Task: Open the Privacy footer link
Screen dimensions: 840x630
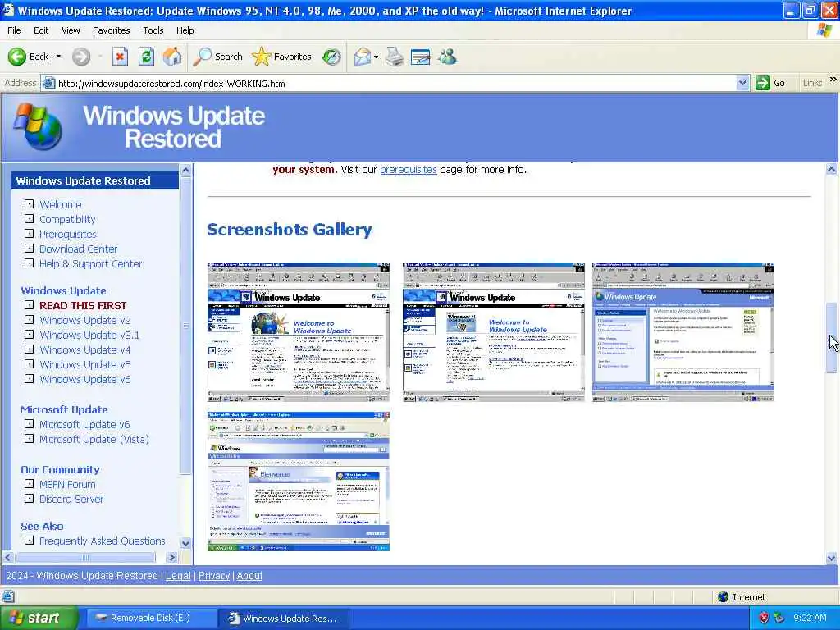Action: coord(214,576)
